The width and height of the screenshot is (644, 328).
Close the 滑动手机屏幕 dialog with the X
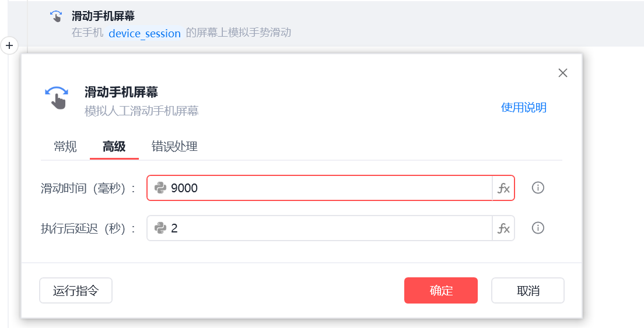coord(562,73)
